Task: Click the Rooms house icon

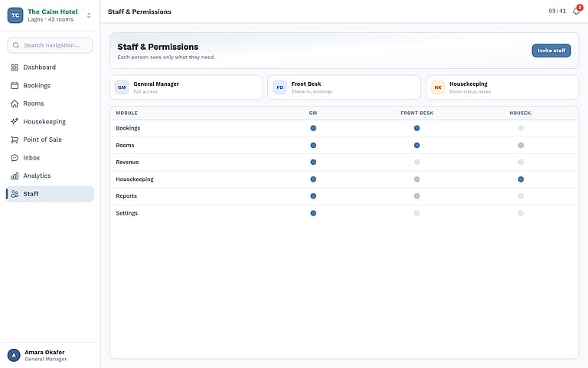Action: [15, 103]
